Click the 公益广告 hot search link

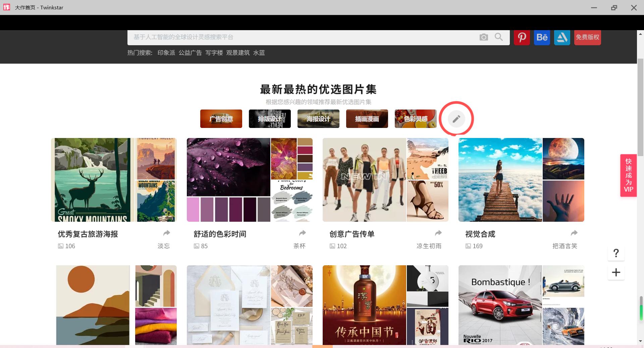point(190,53)
